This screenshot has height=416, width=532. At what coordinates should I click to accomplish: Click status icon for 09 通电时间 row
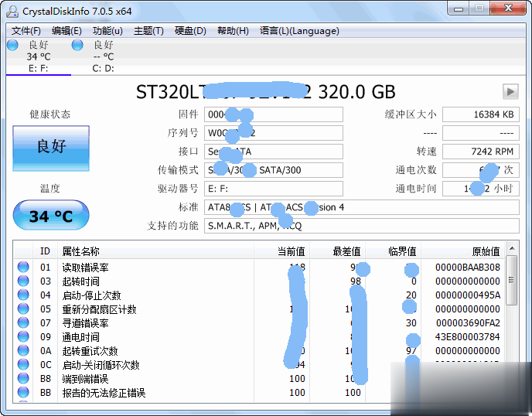click(23, 336)
